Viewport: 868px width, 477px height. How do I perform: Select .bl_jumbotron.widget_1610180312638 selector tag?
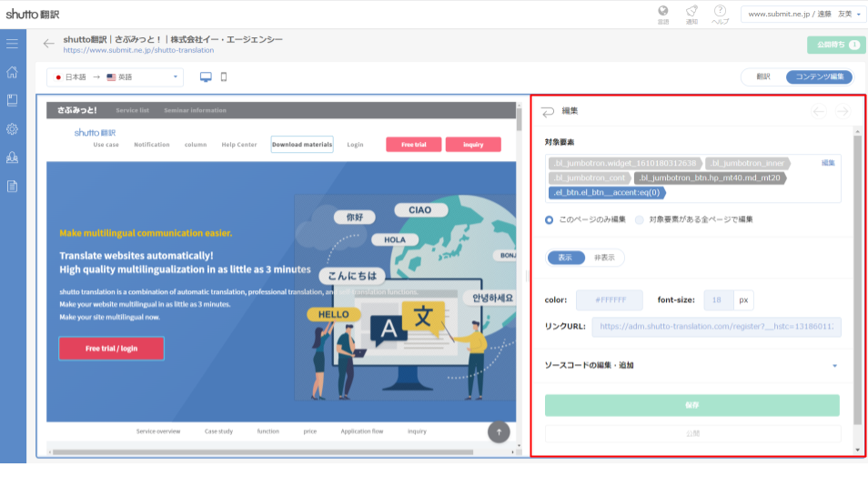point(625,164)
